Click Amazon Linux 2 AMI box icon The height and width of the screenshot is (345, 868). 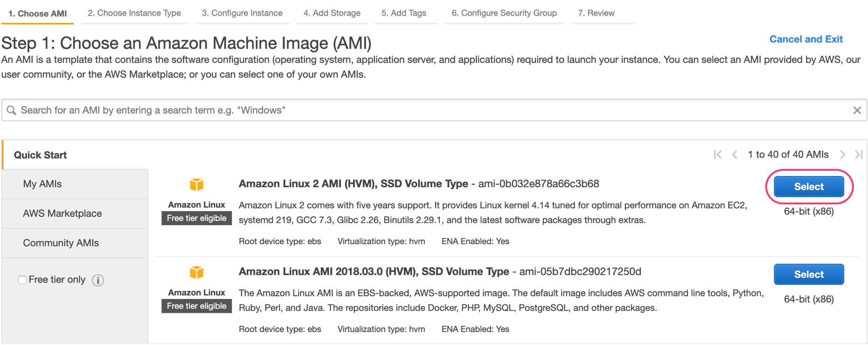pyautogui.click(x=197, y=184)
